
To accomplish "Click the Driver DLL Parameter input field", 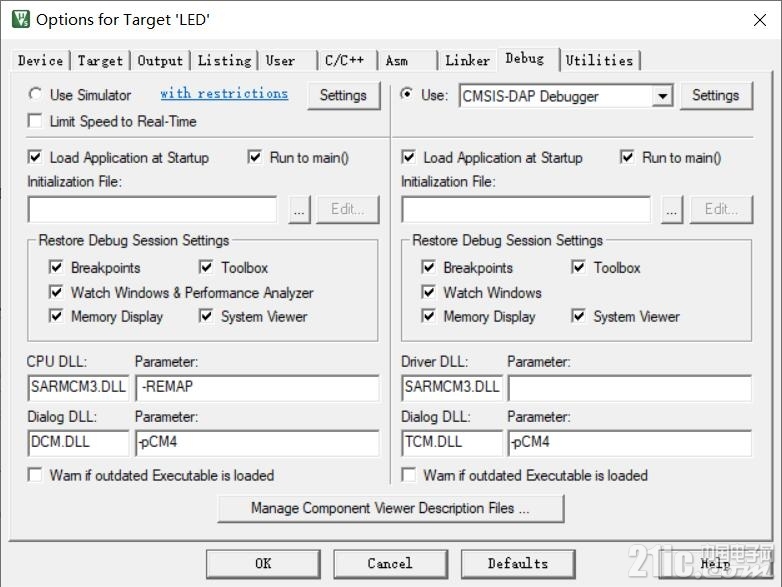I will point(629,388).
